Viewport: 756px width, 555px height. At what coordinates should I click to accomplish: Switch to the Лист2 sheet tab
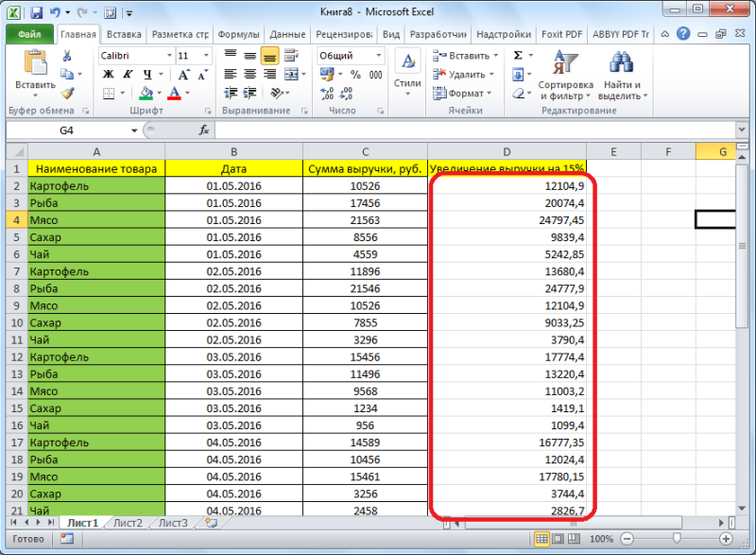128,523
